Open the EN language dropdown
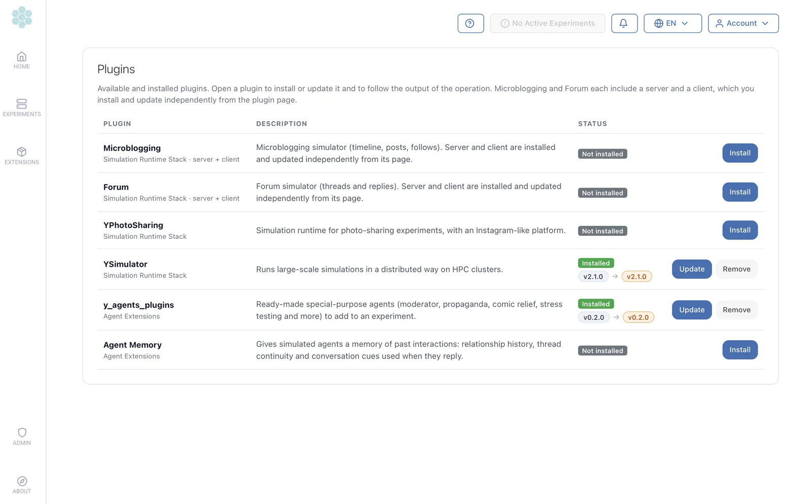 pyautogui.click(x=672, y=23)
